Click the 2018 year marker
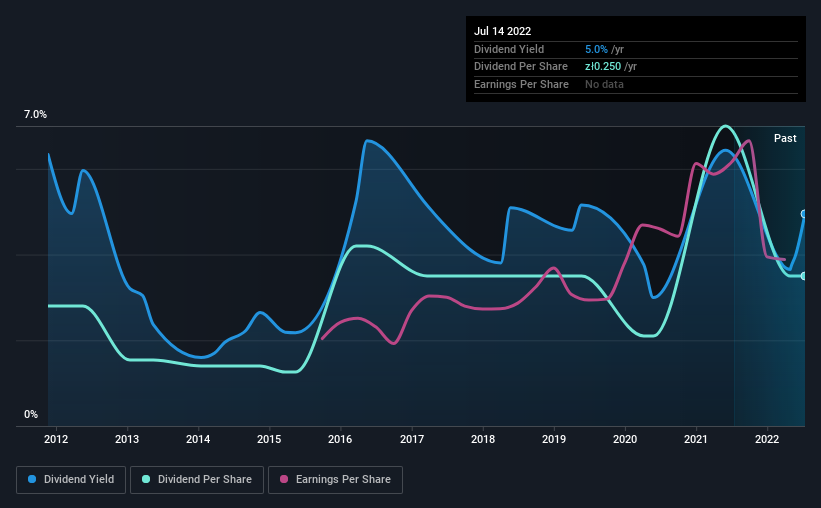 pyautogui.click(x=483, y=438)
